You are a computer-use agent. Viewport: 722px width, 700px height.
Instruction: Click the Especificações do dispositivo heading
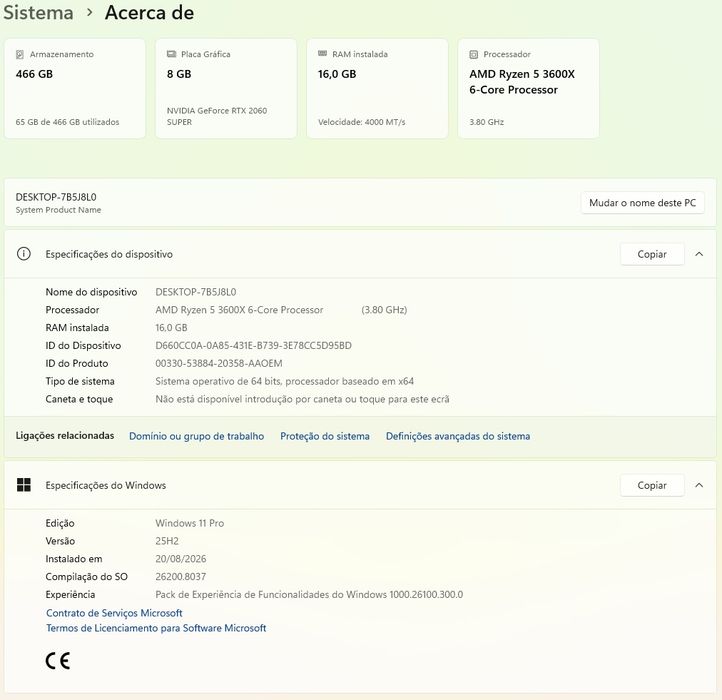point(109,254)
